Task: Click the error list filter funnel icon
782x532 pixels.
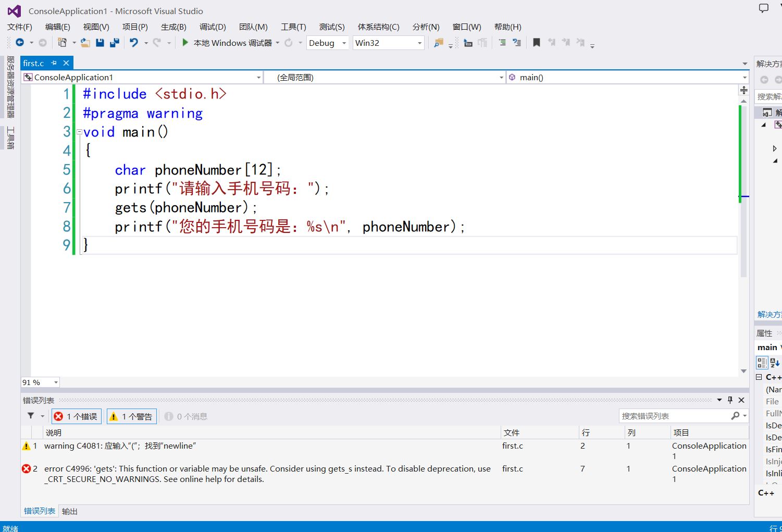Action: (x=31, y=416)
